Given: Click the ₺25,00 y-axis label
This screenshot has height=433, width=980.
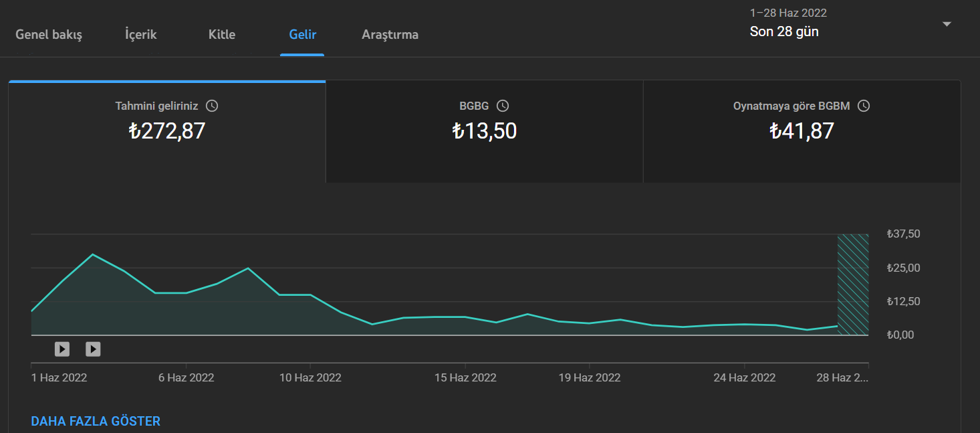Looking at the screenshot, I should pos(904,268).
